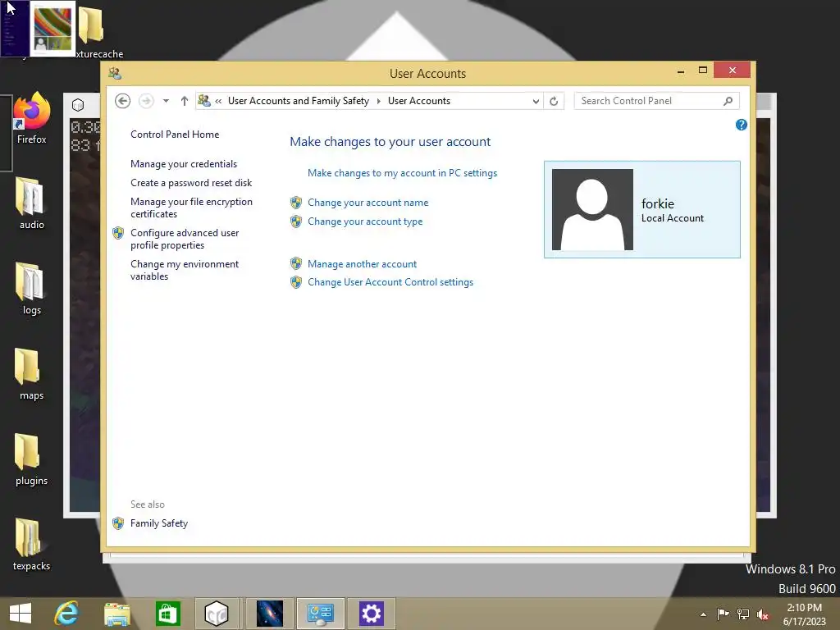Expand the breadcrumb arrow after Family Safety
The width and height of the screenshot is (840, 630).
click(x=379, y=101)
